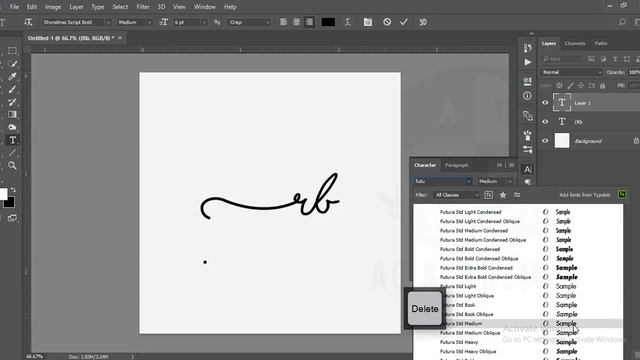
Task: Open font filter All Classes dropdown
Action: pos(457,195)
